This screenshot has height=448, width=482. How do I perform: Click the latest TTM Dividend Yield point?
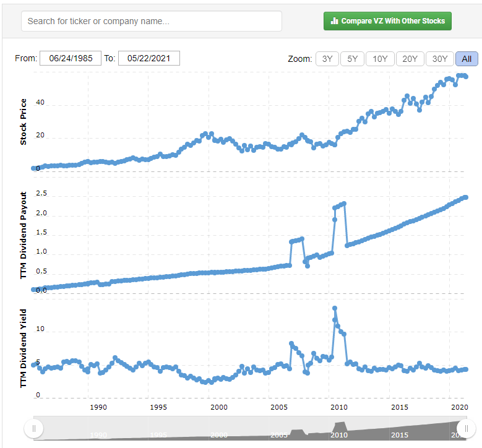465,369
